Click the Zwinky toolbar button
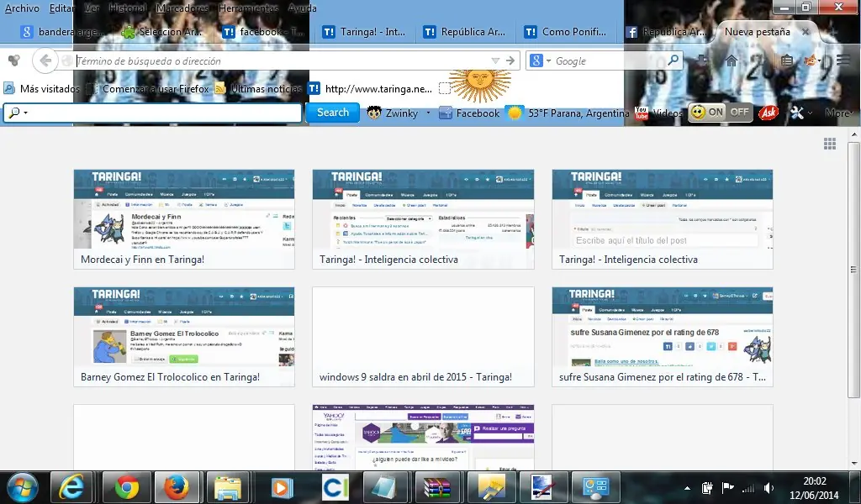 [x=392, y=113]
